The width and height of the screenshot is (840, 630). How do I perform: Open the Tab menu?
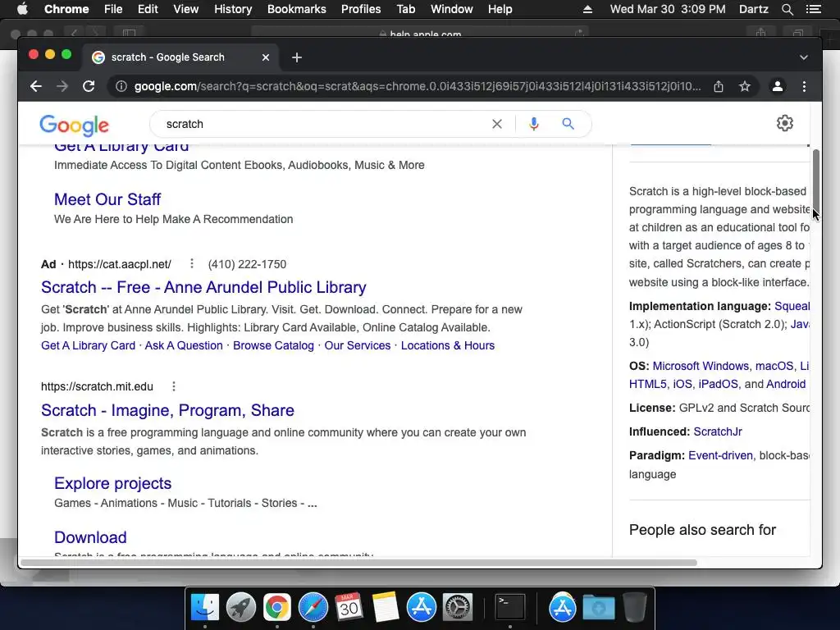(x=405, y=9)
